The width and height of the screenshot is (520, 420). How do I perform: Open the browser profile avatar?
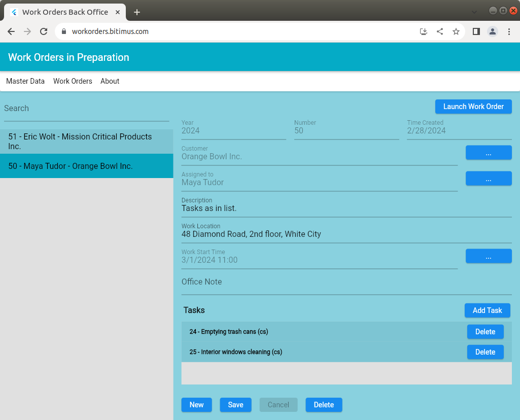click(x=493, y=31)
